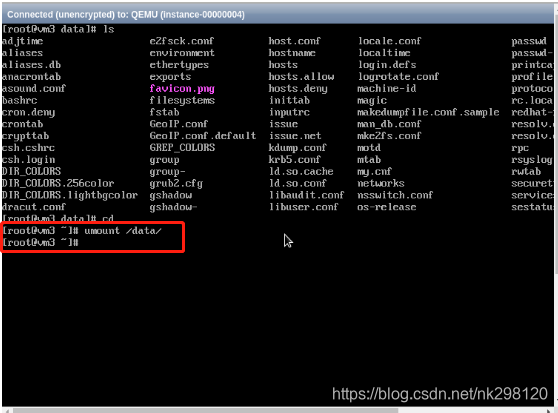Click DIR_COLORS.lightbgcolor entry

coord(70,195)
